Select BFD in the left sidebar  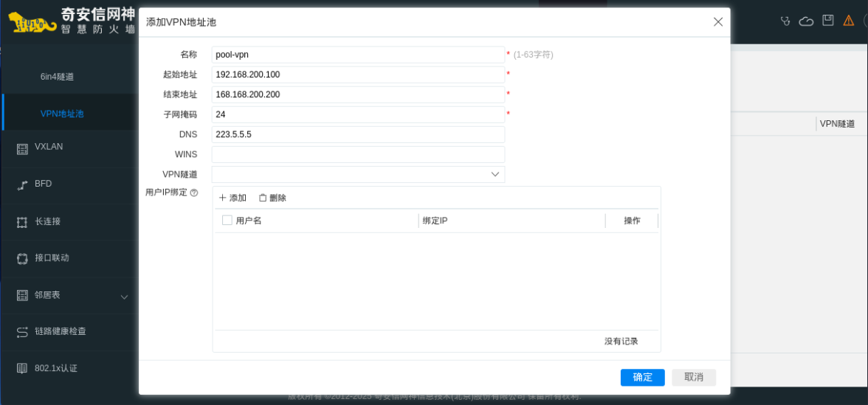coord(43,184)
